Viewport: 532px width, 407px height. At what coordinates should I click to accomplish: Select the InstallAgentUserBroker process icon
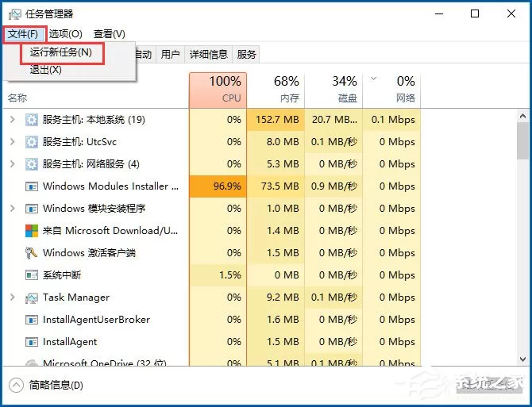(x=32, y=320)
